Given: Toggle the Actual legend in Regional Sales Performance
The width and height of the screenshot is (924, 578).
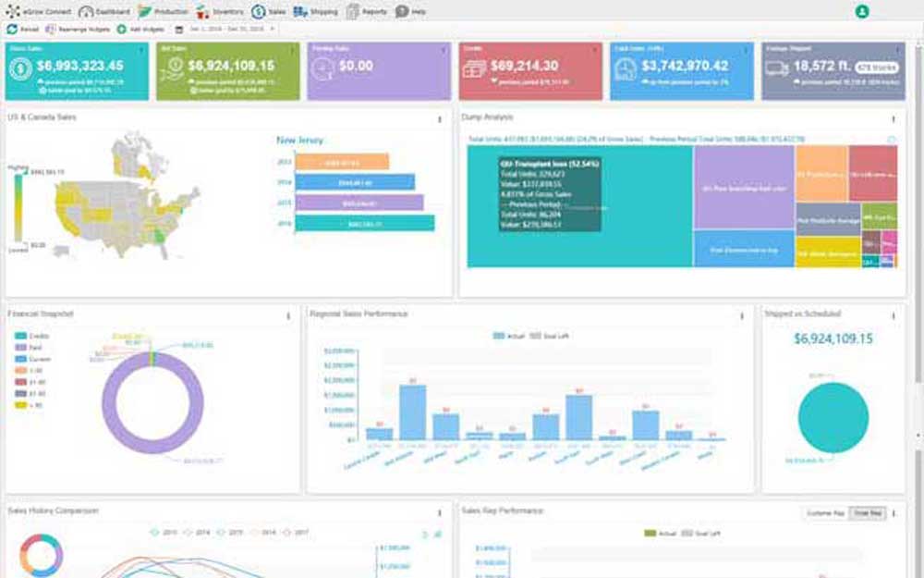Looking at the screenshot, I should [499, 336].
